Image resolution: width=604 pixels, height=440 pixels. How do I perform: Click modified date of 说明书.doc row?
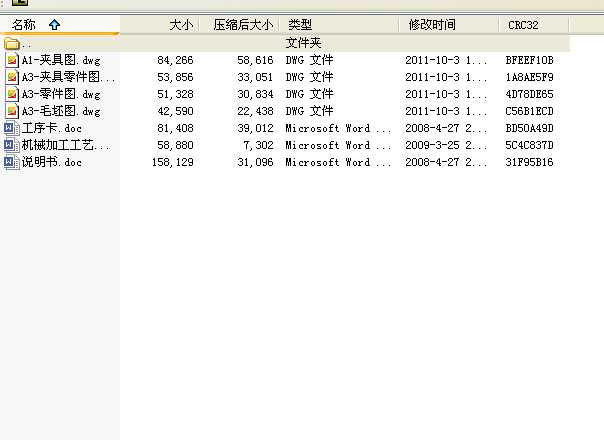[x=446, y=162]
